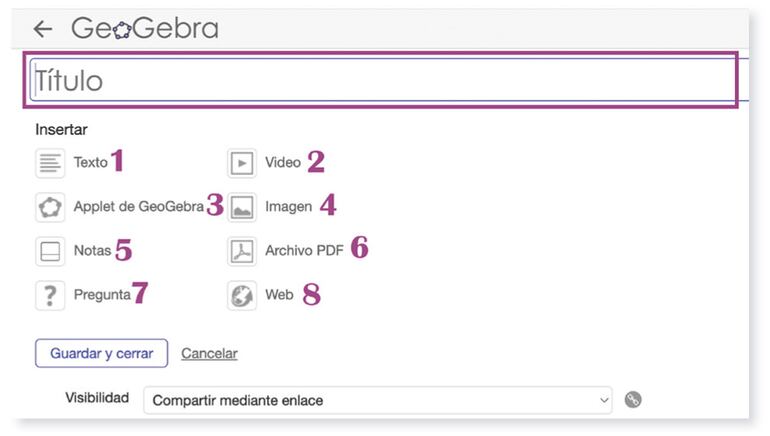The width and height of the screenshot is (770, 436).
Task: Click the Applet de GeoGebra icon
Action: (50, 207)
